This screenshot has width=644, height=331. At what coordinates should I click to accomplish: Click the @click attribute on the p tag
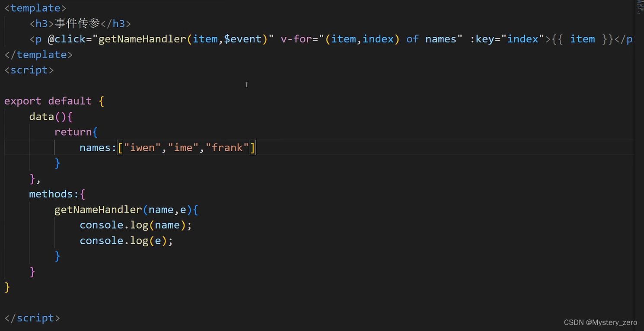[67, 39]
